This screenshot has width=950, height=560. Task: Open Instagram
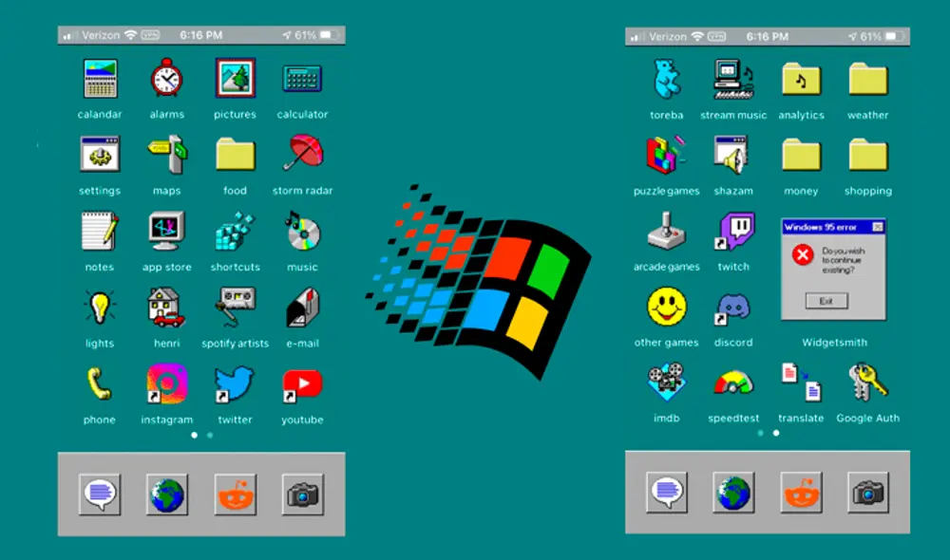point(167,384)
